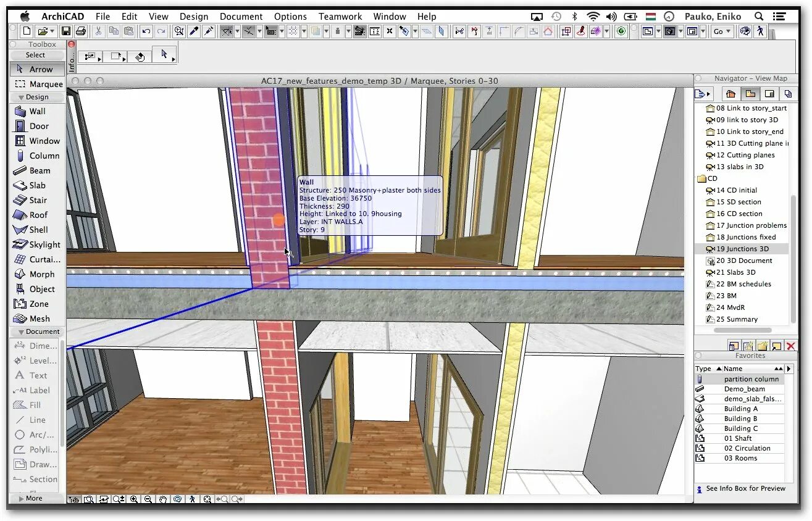Screen dimensions: 812x521
Task: Open the Options menu
Action: tap(290, 17)
